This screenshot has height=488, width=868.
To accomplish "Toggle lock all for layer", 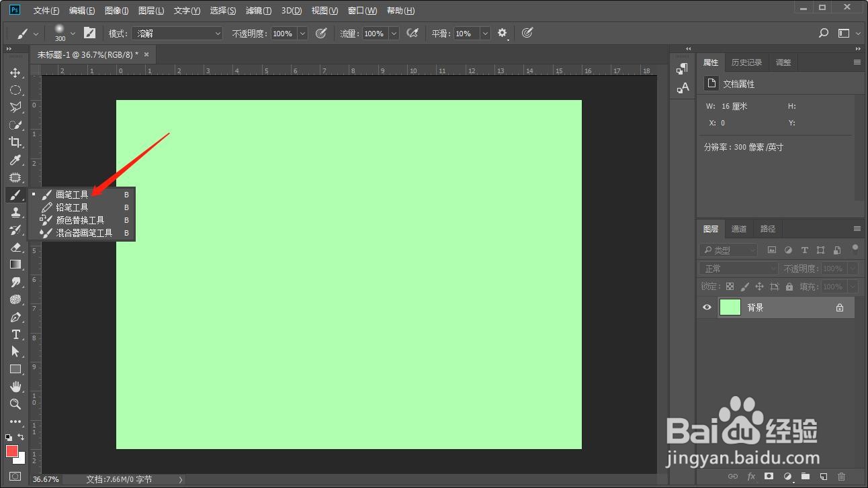I will 789,287.
